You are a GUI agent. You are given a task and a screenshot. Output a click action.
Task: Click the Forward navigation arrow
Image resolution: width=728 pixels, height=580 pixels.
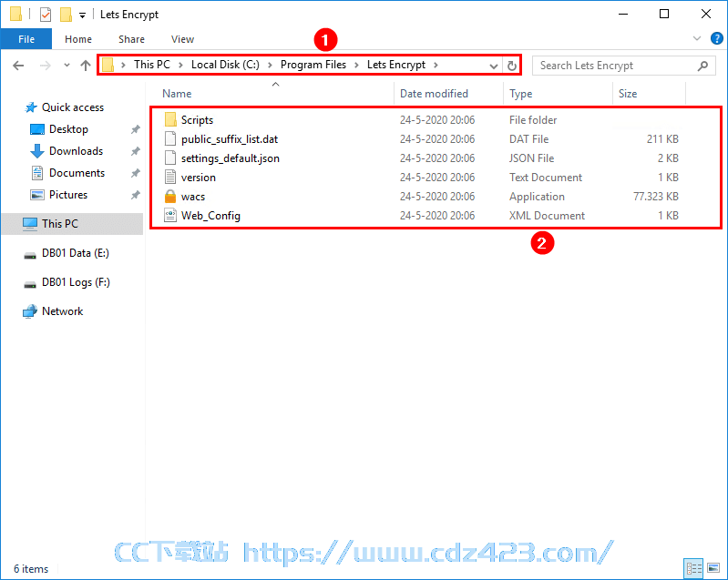click(45, 66)
